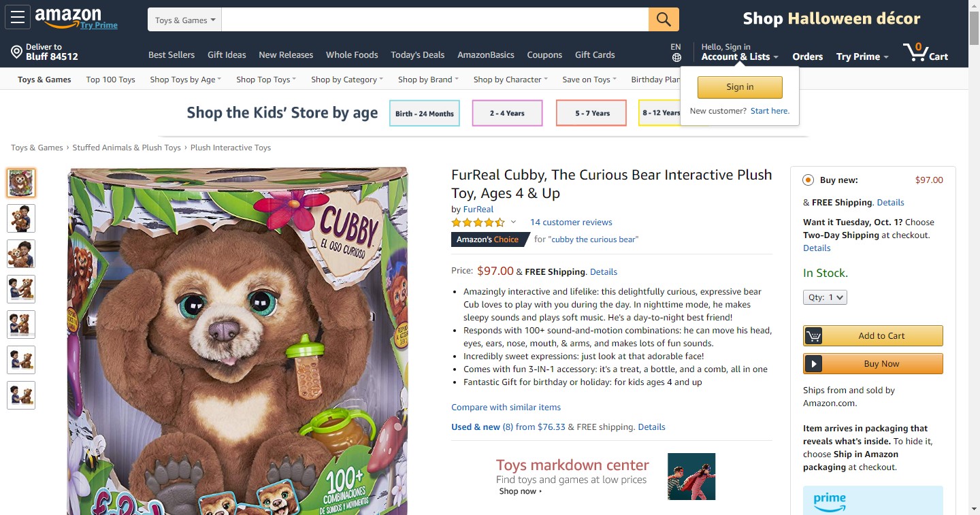Click the delivery location pin icon
The height and width of the screenshot is (515, 980).
click(16, 52)
